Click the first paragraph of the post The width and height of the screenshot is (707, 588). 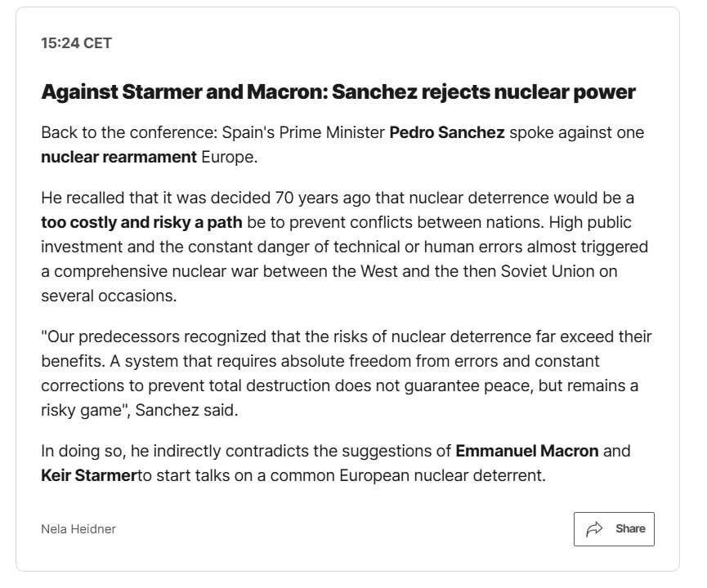point(343,144)
